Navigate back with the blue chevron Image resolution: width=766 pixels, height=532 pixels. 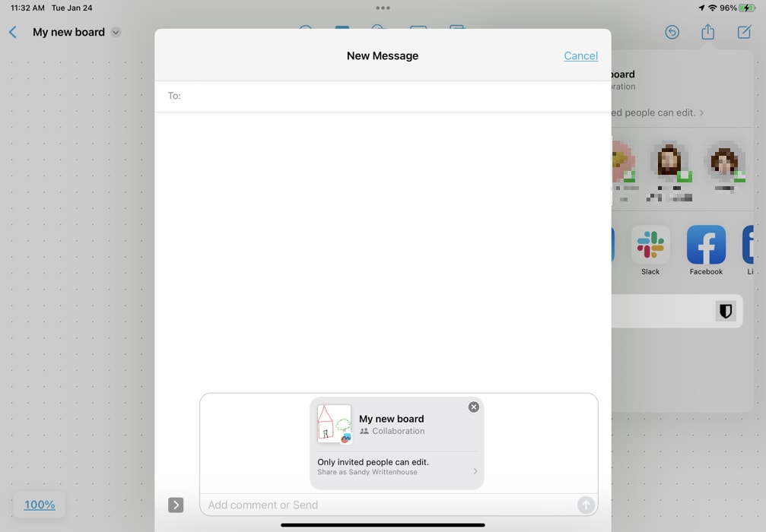[x=11, y=32]
